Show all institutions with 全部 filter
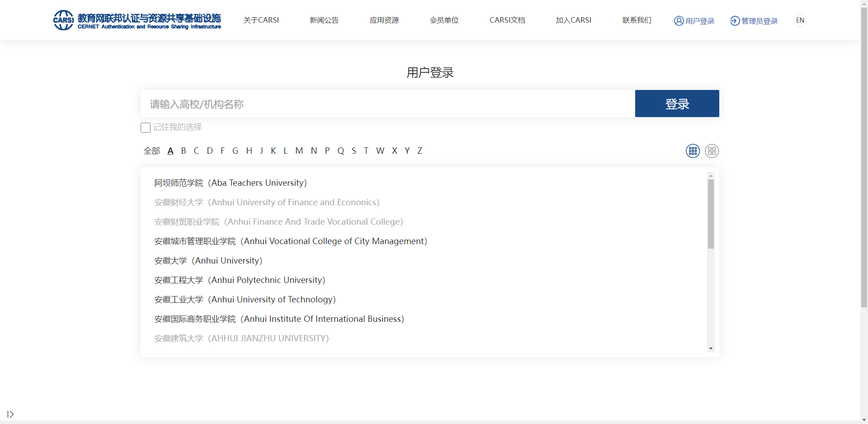This screenshot has height=424, width=868. click(151, 151)
